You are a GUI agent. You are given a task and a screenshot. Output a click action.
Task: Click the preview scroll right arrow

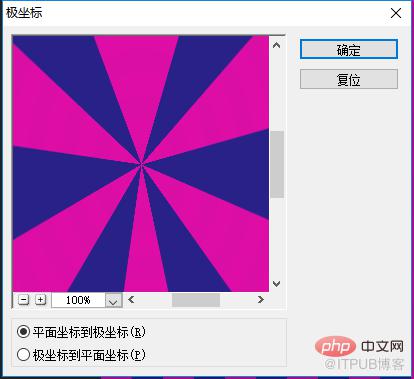tap(261, 299)
